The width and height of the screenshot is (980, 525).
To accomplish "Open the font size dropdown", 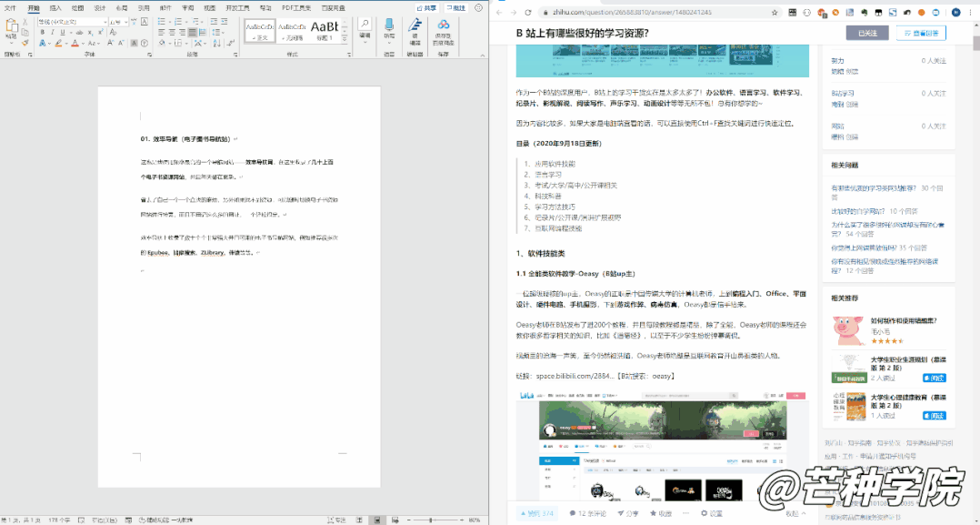I will click(126, 22).
